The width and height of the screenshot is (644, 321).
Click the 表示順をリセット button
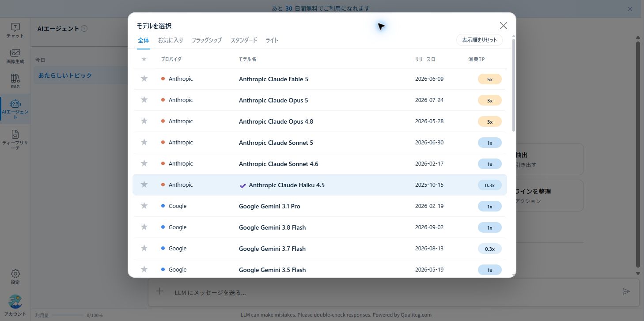click(x=480, y=40)
